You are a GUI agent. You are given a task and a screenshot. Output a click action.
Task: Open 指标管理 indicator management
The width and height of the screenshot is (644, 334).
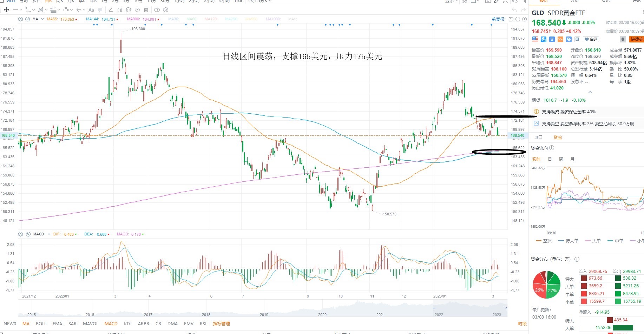221,323
